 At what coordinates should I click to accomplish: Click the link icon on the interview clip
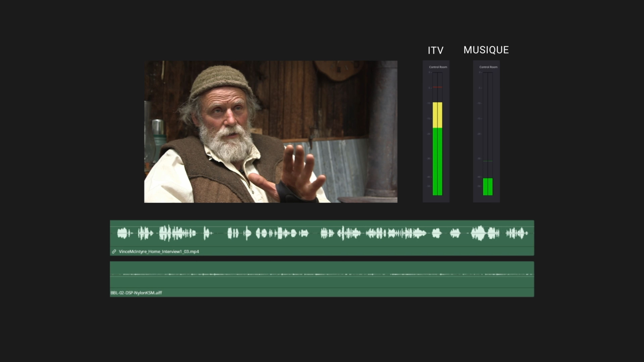coord(114,251)
